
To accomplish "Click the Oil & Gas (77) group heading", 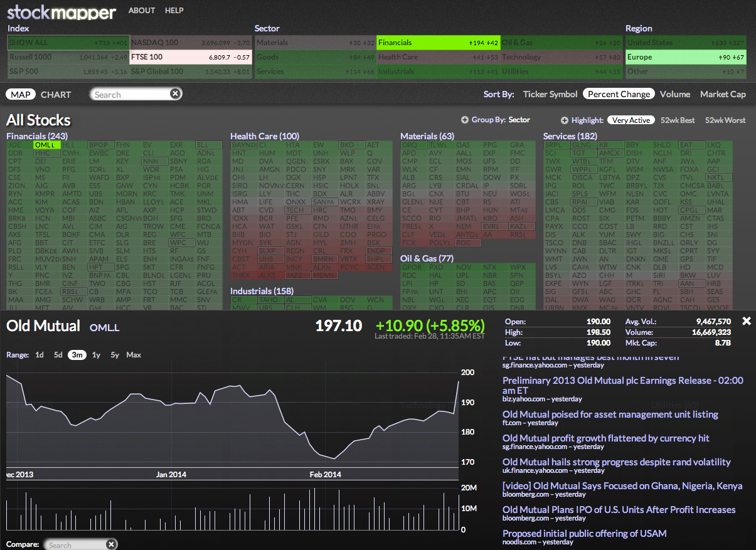I will 427,258.
